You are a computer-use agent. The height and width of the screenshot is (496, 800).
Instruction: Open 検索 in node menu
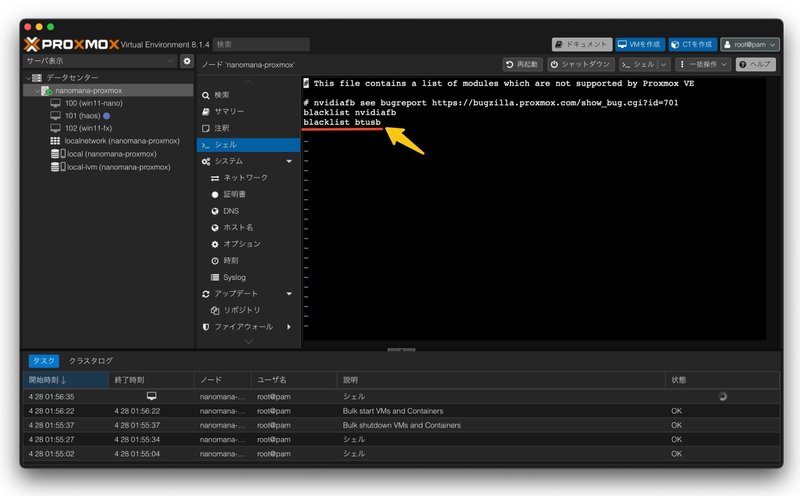[248, 95]
